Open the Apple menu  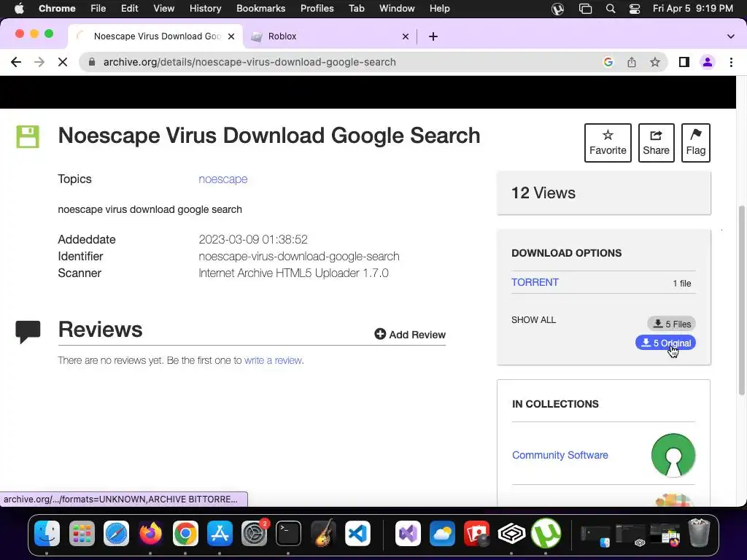click(19, 9)
